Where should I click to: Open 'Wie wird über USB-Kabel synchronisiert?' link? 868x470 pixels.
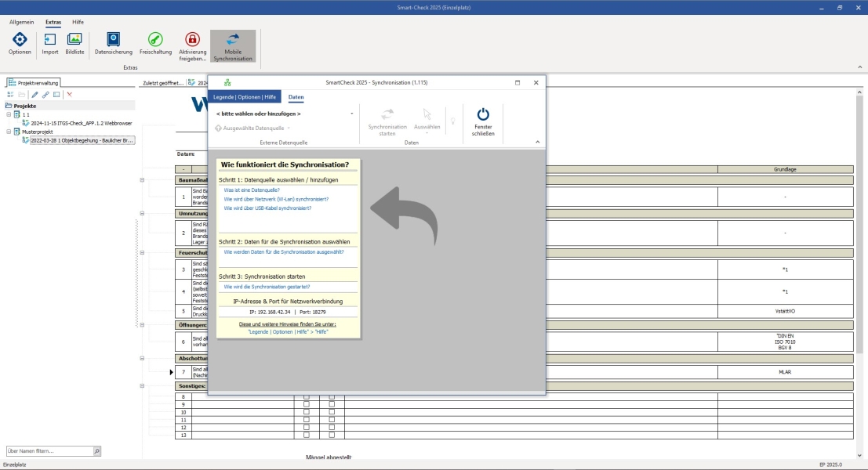pyautogui.click(x=267, y=208)
